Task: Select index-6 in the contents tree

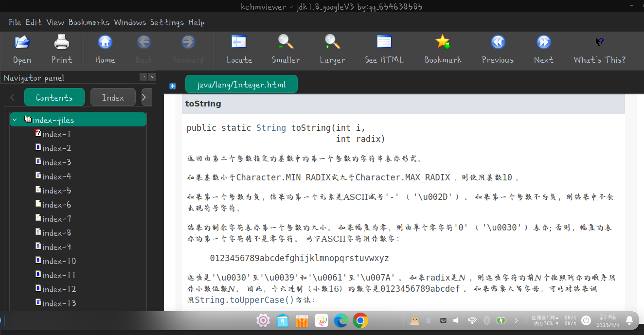Action: pyautogui.click(x=56, y=205)
